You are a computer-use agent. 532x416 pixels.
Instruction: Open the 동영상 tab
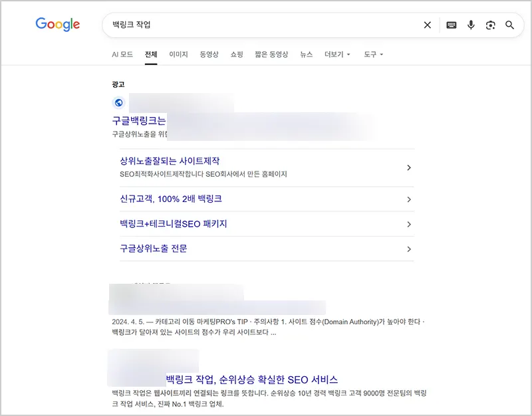click(x=209, y=54)
